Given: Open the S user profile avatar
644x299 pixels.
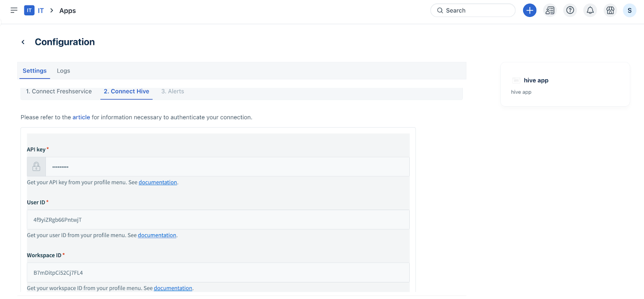Looking at the screenshot, I should (630, 10).
